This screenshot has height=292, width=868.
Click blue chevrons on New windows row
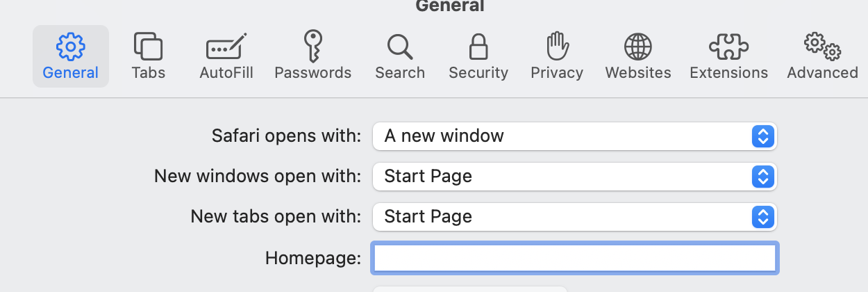pyautogui.click(x=762, y=177)
